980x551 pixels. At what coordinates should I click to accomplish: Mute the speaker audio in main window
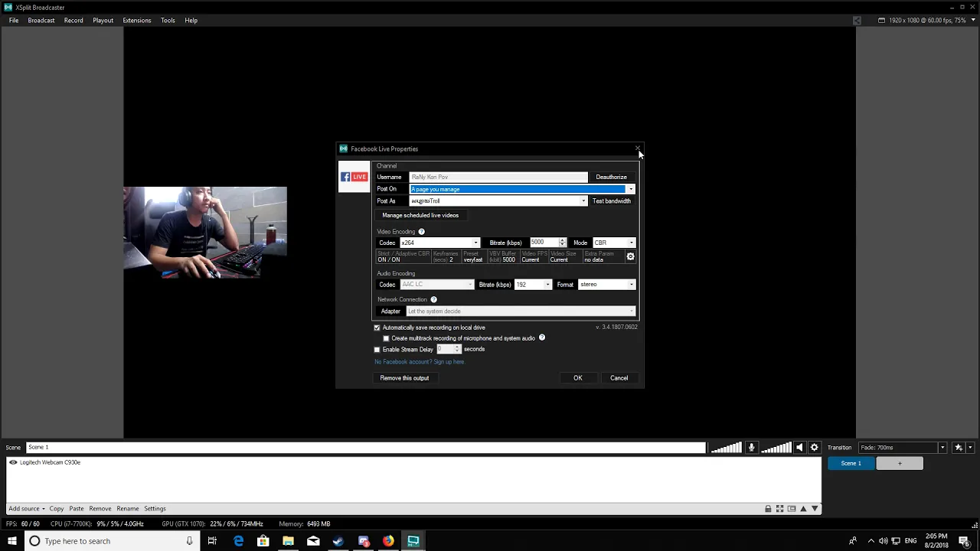pyautogui.click(x=799, y=448)
